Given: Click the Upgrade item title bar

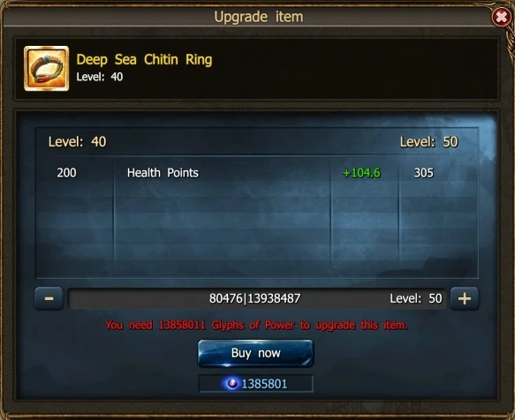Looking at the screenshot, I should [259, 17].
